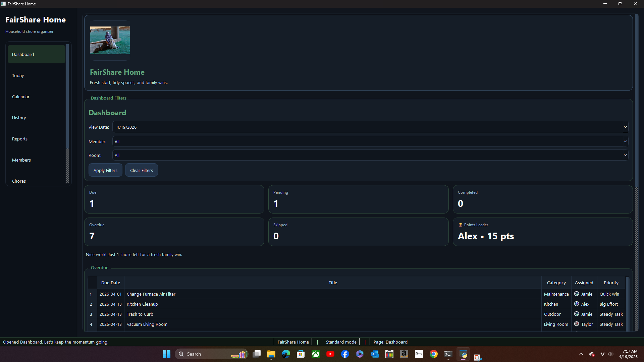Open the Windows Start menu

pos(166,354)
